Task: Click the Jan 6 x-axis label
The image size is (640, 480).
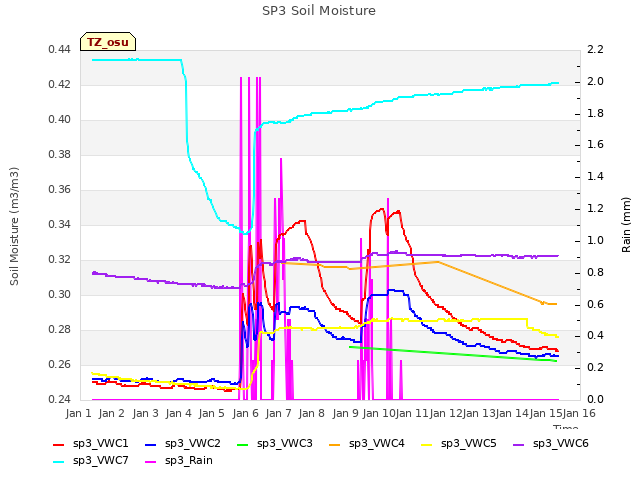Action: click(x=245, y=413)
